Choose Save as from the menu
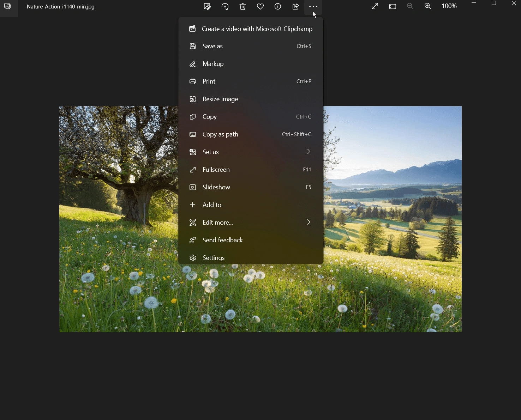Image resolution: width=521 pixels, height=420 pixels. [x=251, y=46]
